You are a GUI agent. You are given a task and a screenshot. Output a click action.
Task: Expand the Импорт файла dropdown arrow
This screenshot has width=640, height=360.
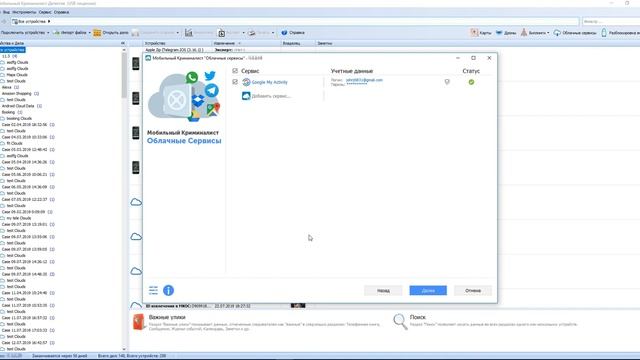pyautogui.click(x=89, y=33)
